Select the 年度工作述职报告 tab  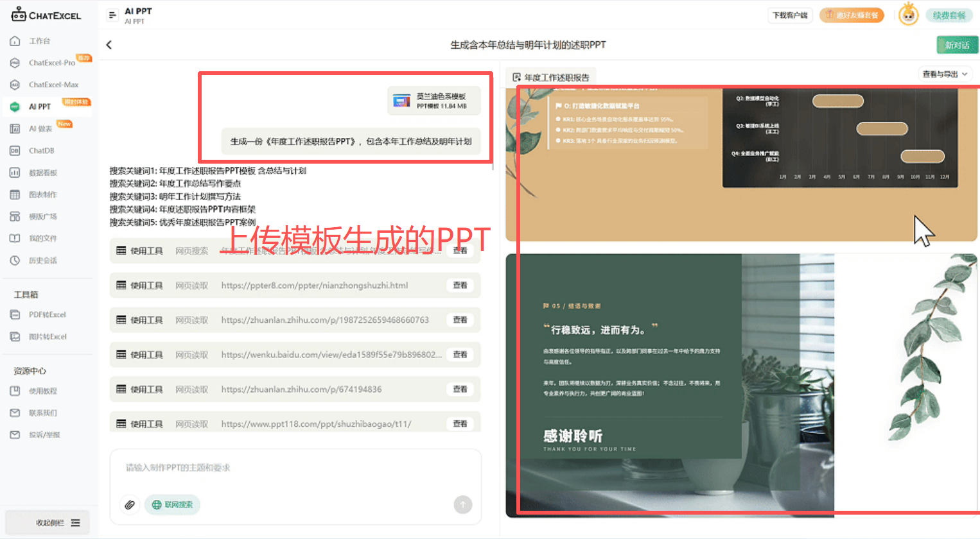click(x=551, y=78)
